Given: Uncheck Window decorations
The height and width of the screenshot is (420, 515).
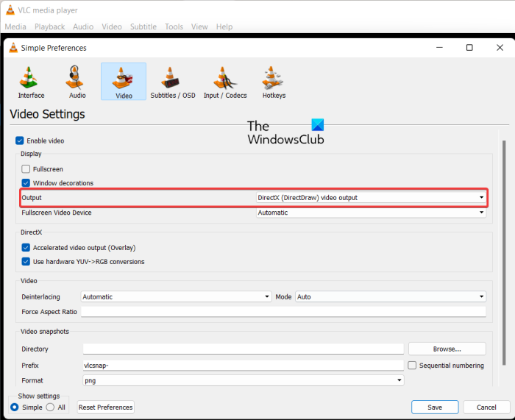Looking at the screenshot, I should tap(26, 183).
